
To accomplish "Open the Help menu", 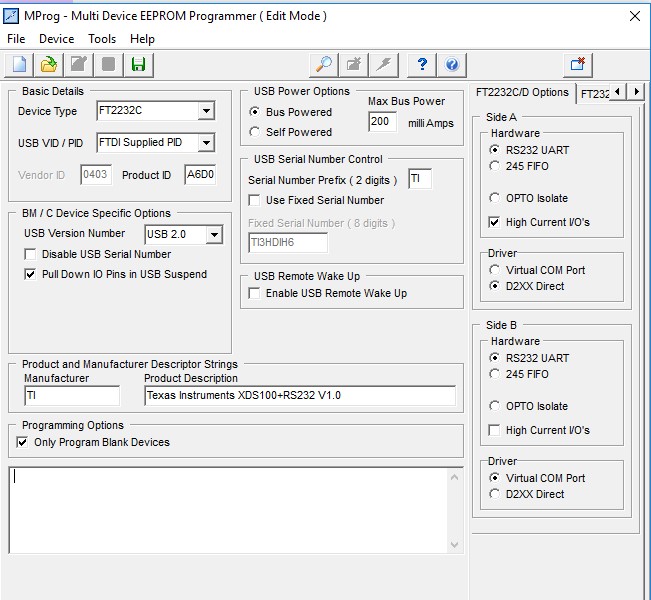I will 142,39.
